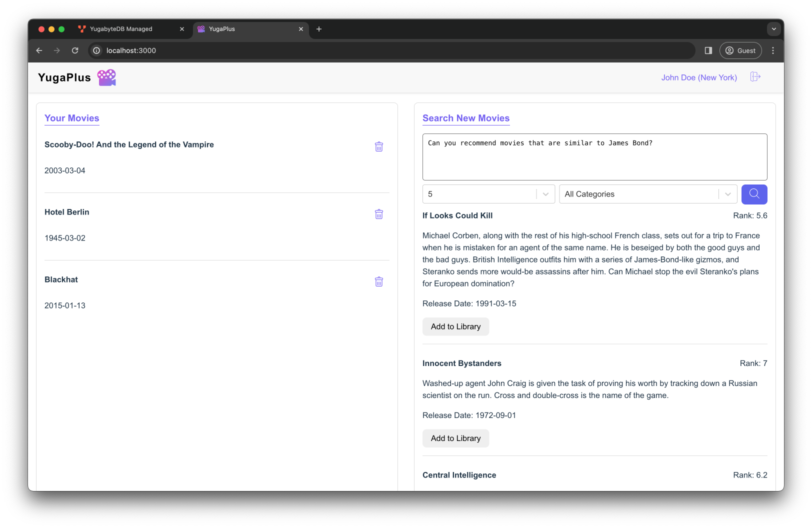Delete Hotel Berlin using trash icon

(378, 214)
